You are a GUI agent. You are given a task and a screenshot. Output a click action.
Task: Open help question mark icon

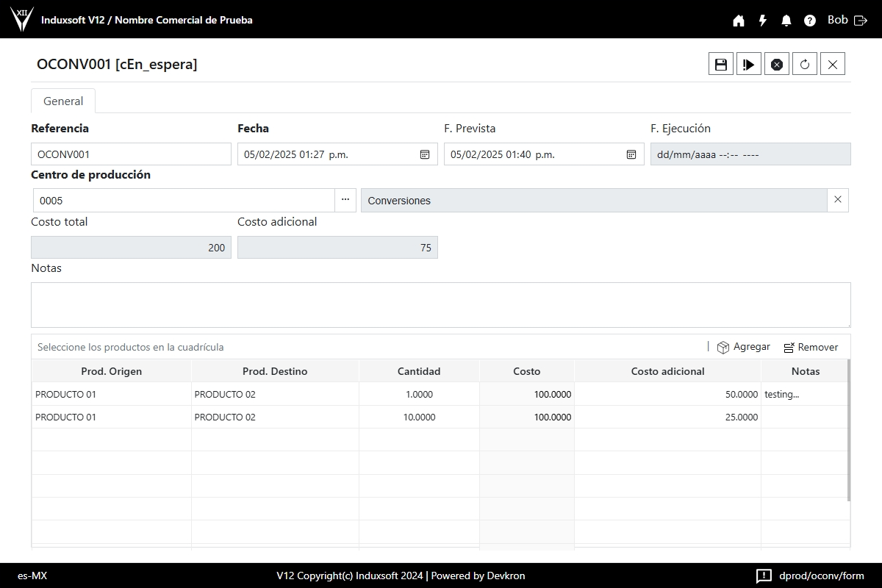point(810,21)
